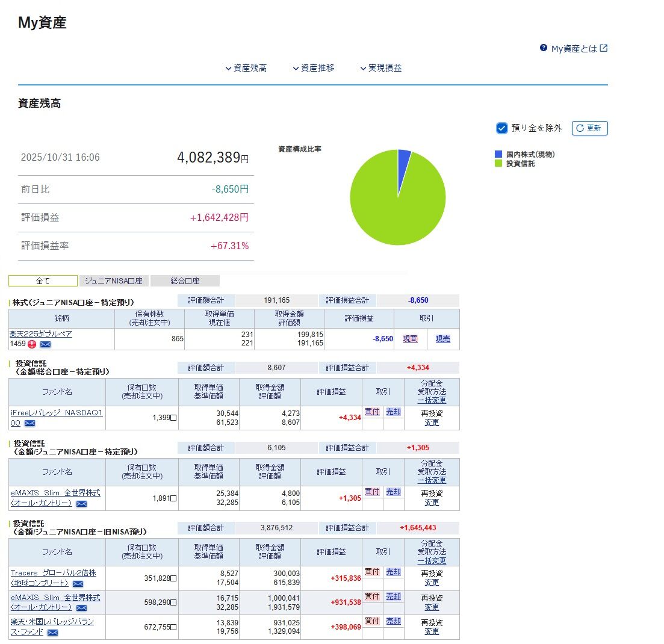Click 現売 for 楽天225ダブルベア
This screenshot has width=664, height=644.
pyautogui.click(x=443, y=339)
